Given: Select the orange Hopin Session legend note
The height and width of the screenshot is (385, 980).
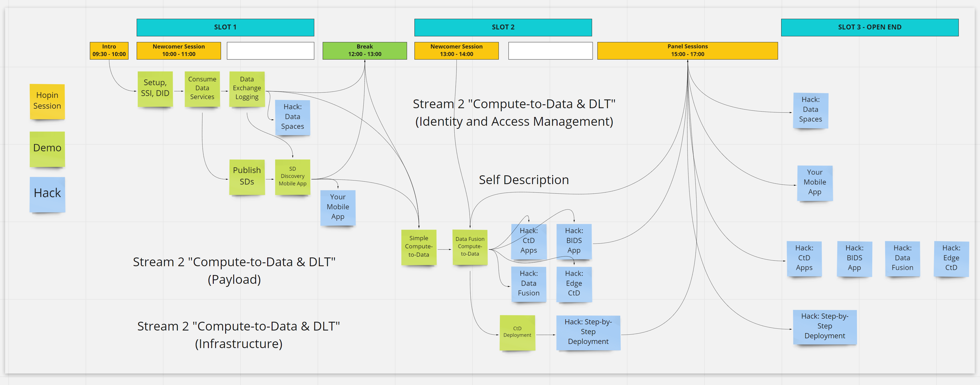Looking at the screenshot, I should 47,101.
